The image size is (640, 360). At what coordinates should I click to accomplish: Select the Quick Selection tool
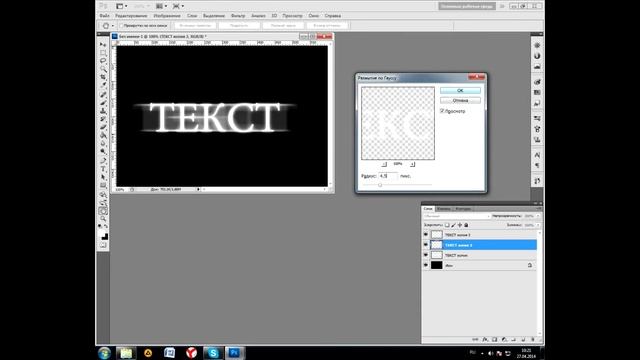pyautogui.click(x=103, y=69)
